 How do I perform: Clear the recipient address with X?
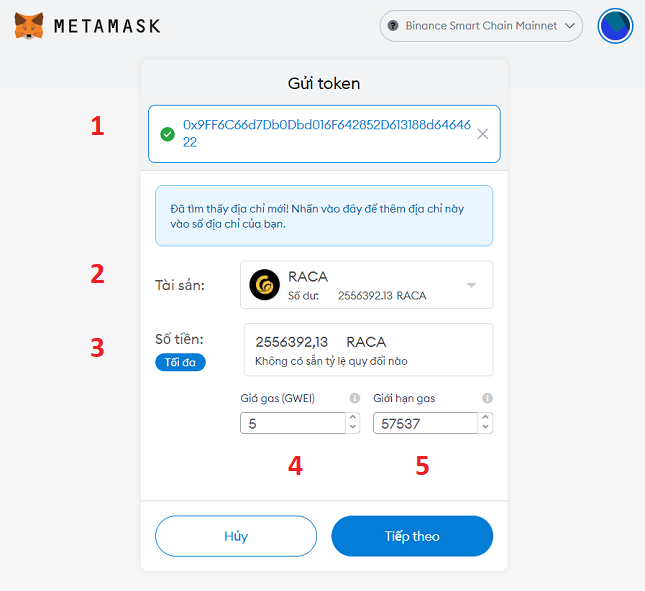483,134
